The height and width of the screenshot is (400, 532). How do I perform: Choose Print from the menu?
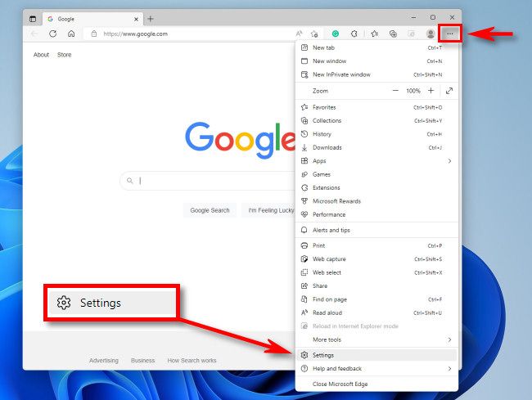coord(376,245)
